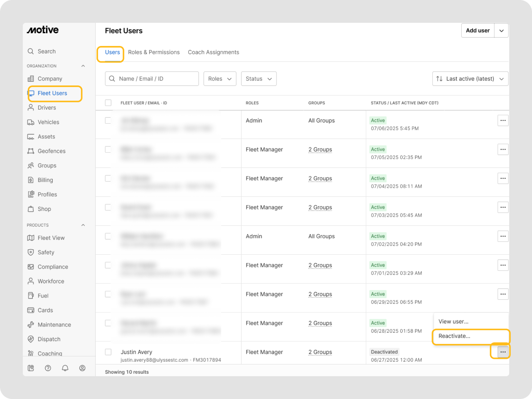Switch to Roles & Permissions tab
The height and width of the screenshot is (399, 532).
click(x=154, y=52)
